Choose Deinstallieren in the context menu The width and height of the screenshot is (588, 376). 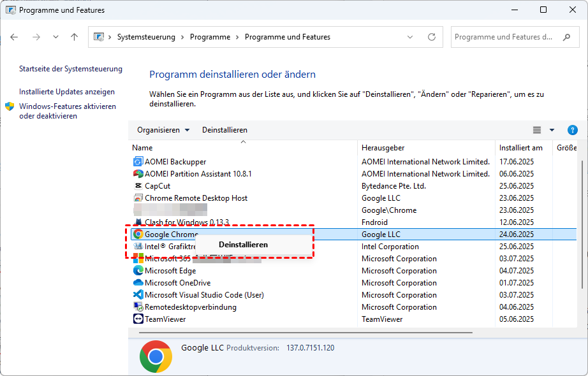(x=243, y=244)
